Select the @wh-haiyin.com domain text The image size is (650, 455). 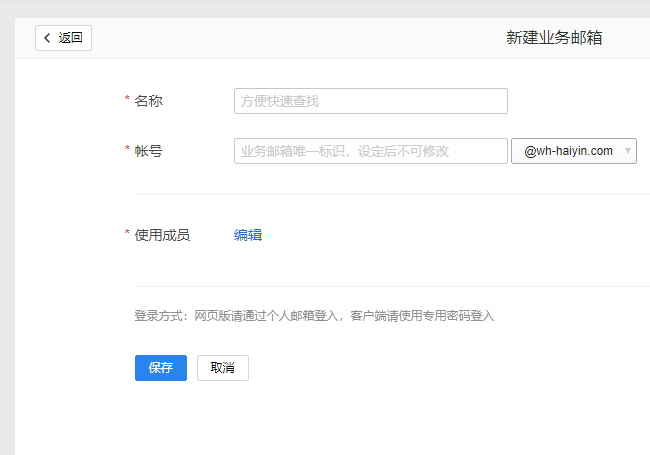(568, 151)
